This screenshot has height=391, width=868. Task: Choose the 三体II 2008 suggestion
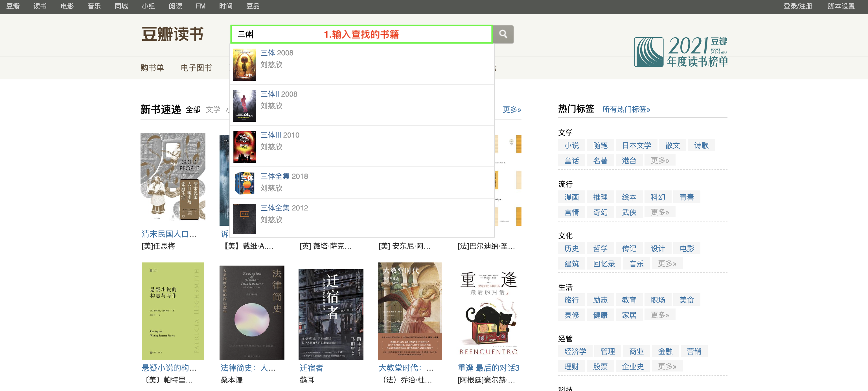[x=279, y=94]
